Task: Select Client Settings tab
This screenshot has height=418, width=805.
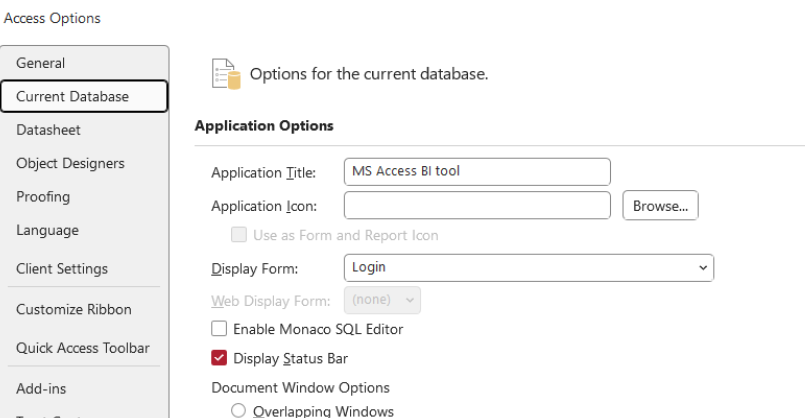Action: pyautogui.click(x=62, y=269)
